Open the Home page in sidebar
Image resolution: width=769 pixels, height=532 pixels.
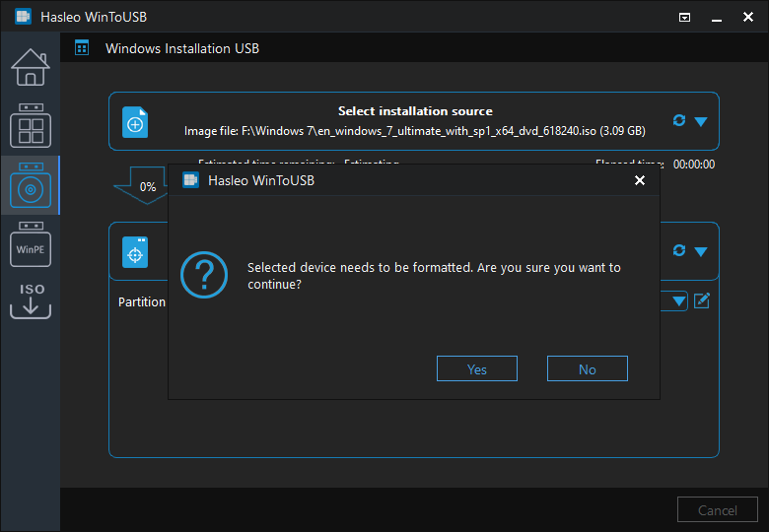(x=31, y=68)
